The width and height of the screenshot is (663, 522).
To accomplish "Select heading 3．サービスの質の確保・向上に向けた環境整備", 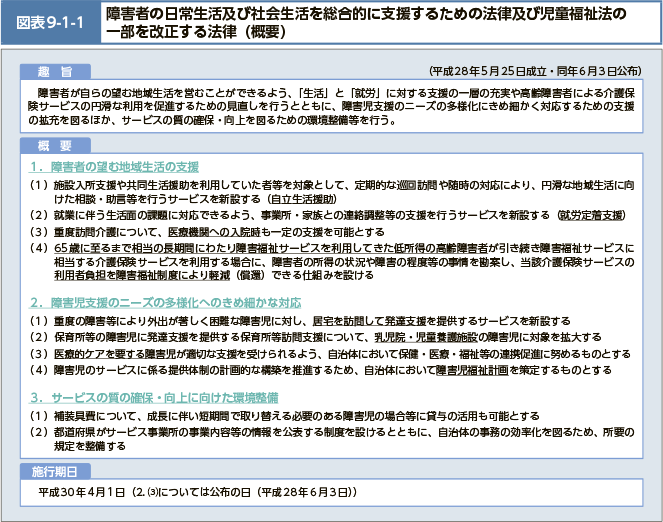I will tap(157, 396).
